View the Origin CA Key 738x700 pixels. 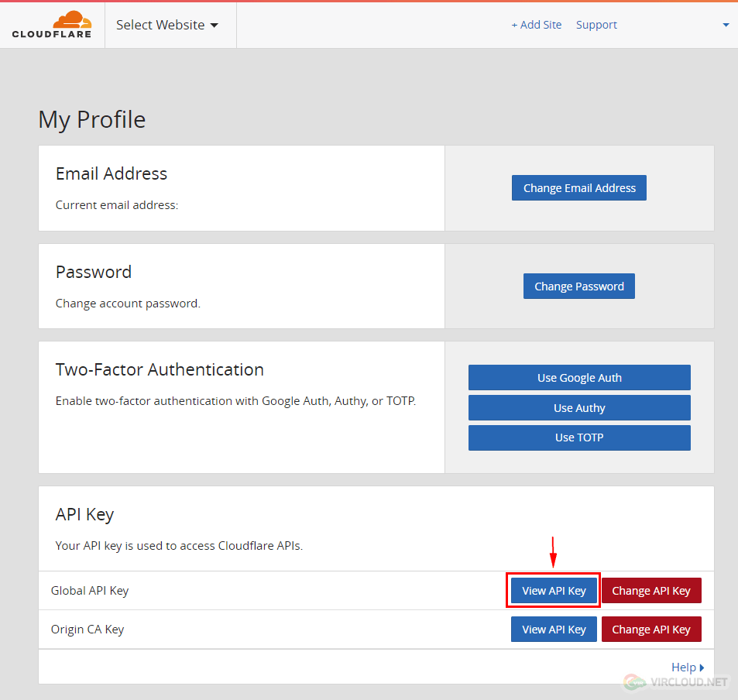coord(554,629)
